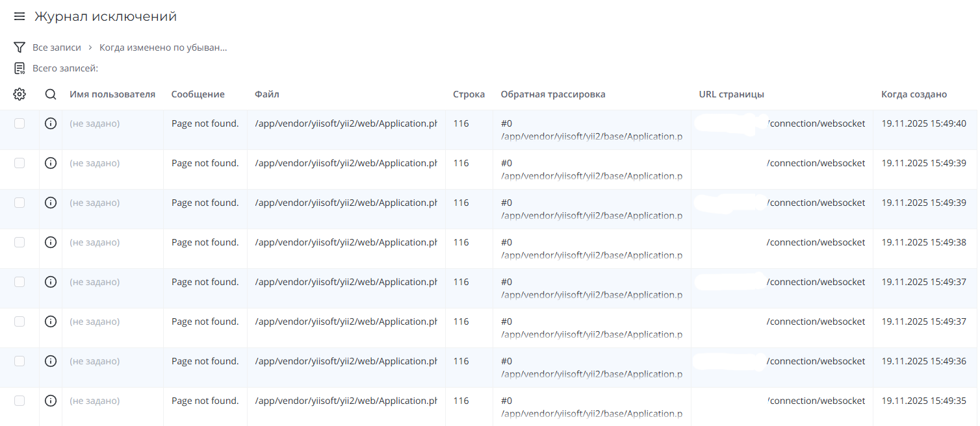
Task: Click 'URL страницы' column header
Action: pos(731,94)
